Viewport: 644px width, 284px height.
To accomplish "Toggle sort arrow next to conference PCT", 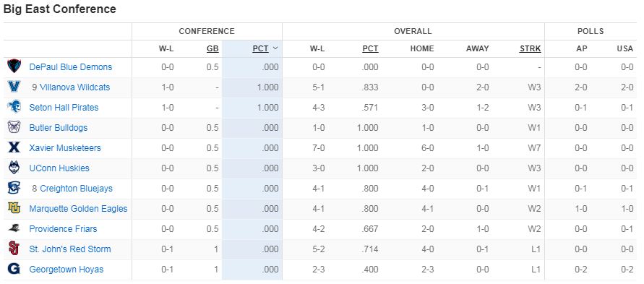I will pos(275,48).
